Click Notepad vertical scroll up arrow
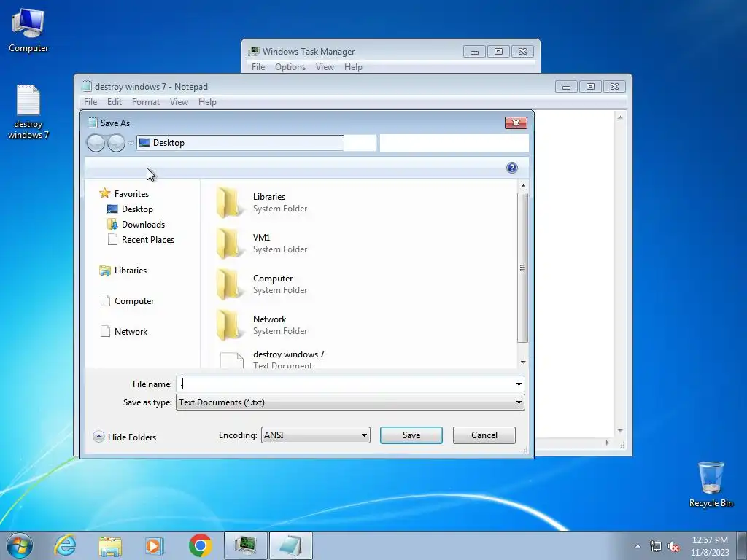The width and height of the screenshot is (747, 560). click(x=620, y=117)
